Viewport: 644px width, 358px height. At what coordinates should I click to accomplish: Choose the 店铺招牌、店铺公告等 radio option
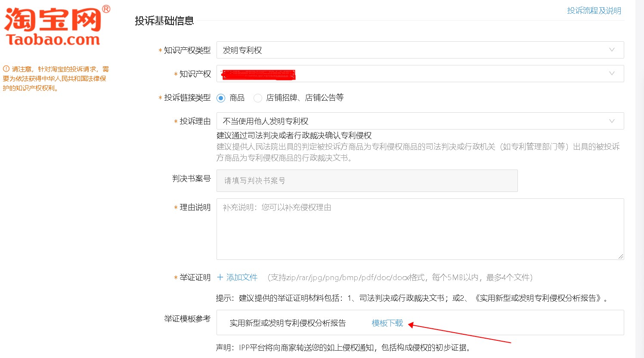[258, 98]
